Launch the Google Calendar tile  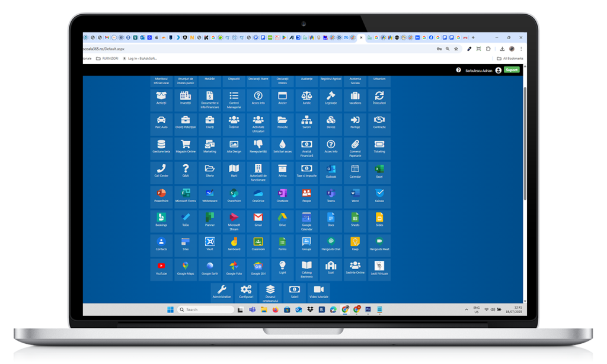click(306, 221)
